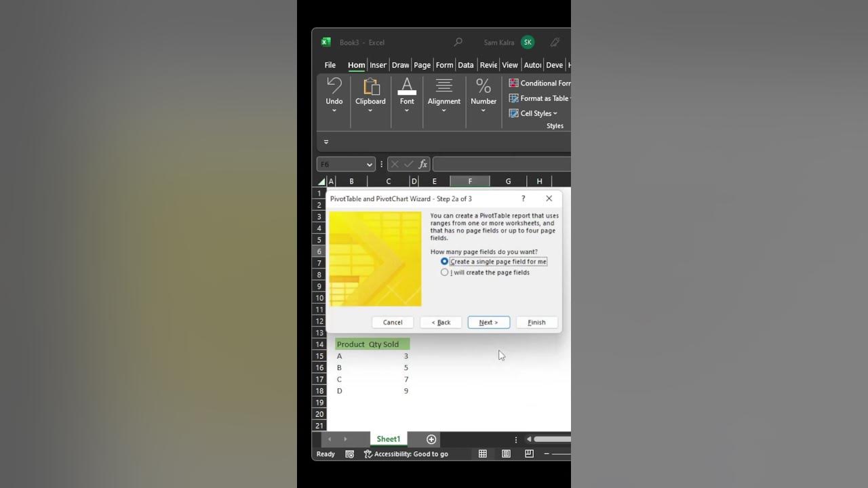
Task: Click cell with quantity 9
Action: click(389, 390)
